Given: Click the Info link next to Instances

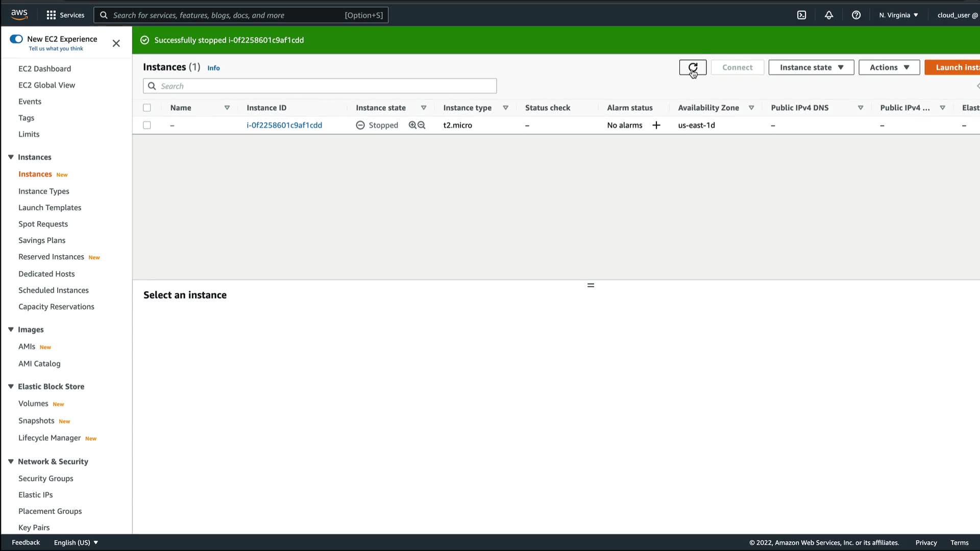Looking at the screenshot, I should pyautogui.click(x=213, y=68).
